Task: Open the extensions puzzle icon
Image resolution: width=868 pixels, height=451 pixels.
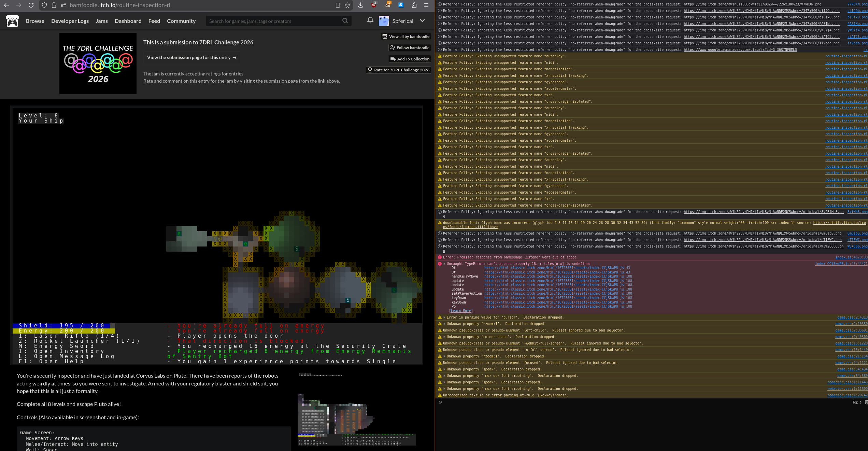Action: click(414, 5)
